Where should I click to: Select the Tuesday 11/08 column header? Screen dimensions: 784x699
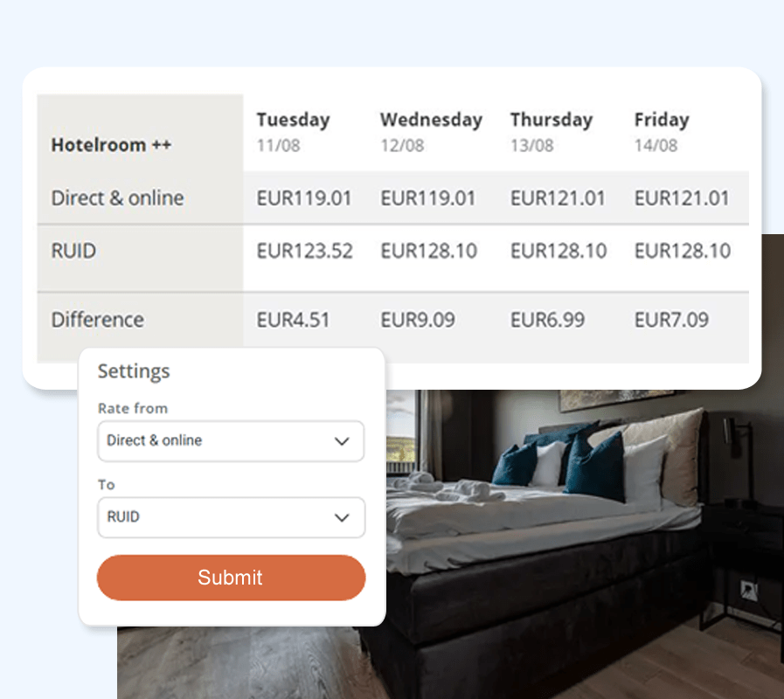[293, 131]
